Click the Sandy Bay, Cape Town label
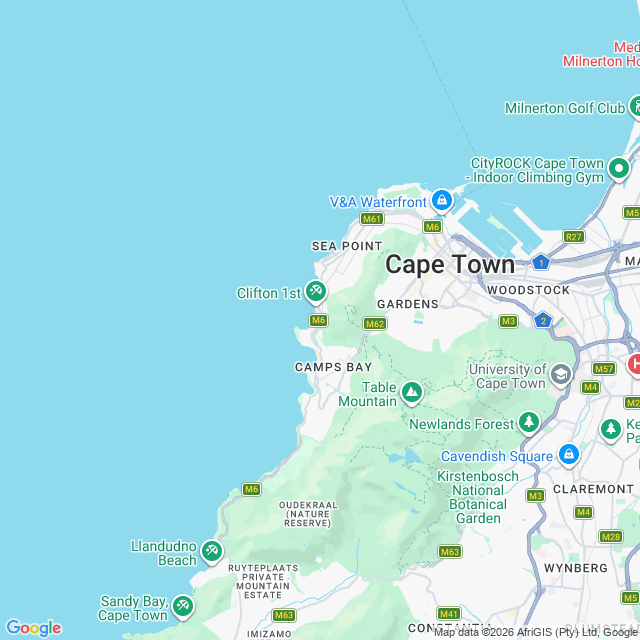Viewport: 640px width, 640px height. pyautogui.click(x=133, y=608)
